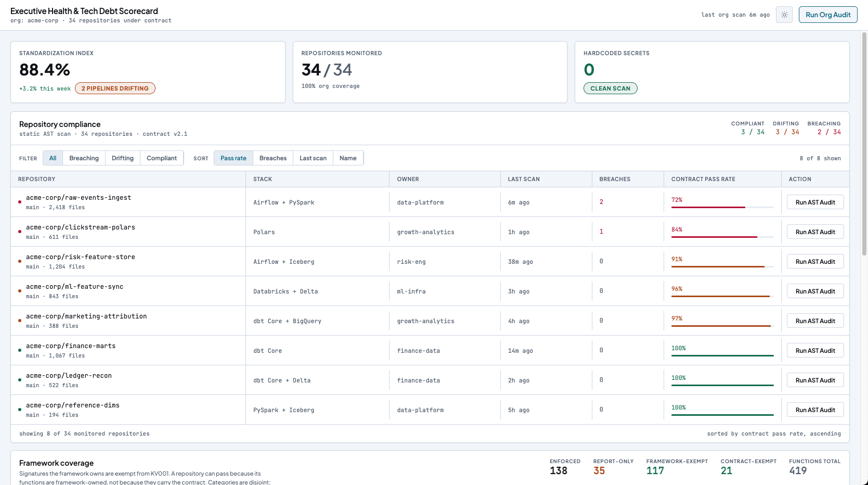Filter repositories by Breaching
This screenshot has height=485, width=868.
84,158
